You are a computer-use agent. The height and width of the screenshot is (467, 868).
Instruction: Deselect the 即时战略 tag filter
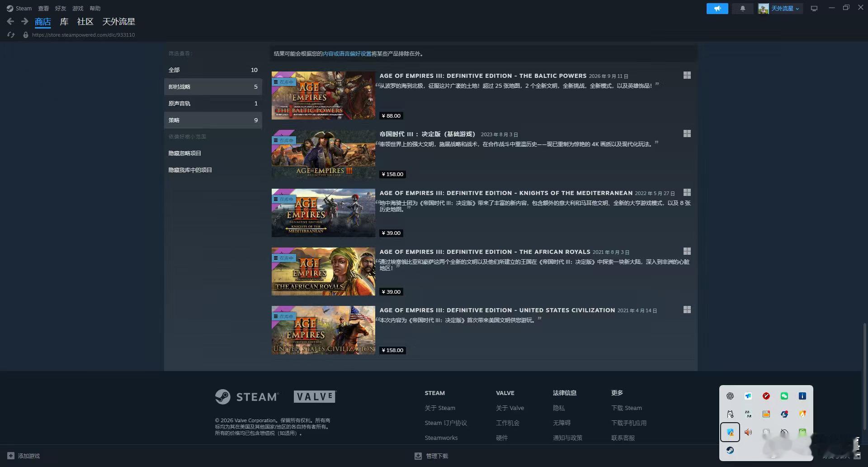213,86
